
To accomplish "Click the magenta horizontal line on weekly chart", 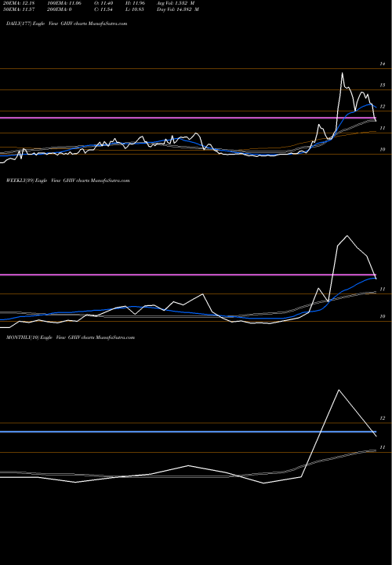I will [188, 275].
